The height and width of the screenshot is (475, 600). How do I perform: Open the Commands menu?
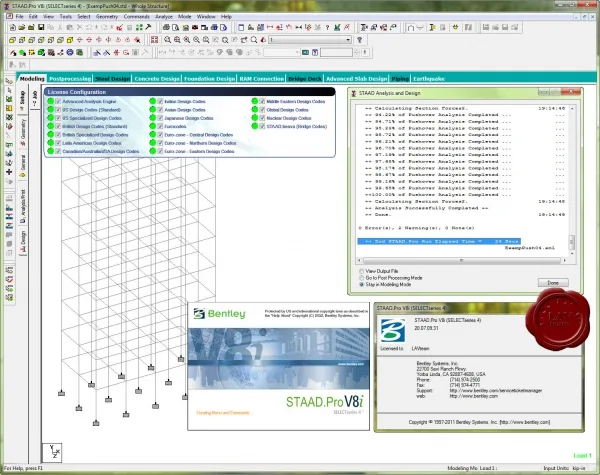click(x=137, y=17)
